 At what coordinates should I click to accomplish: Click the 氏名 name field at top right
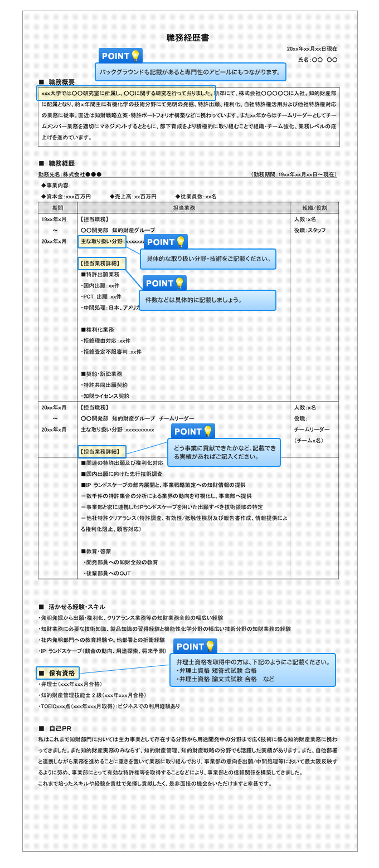click(x=317, y=60)
